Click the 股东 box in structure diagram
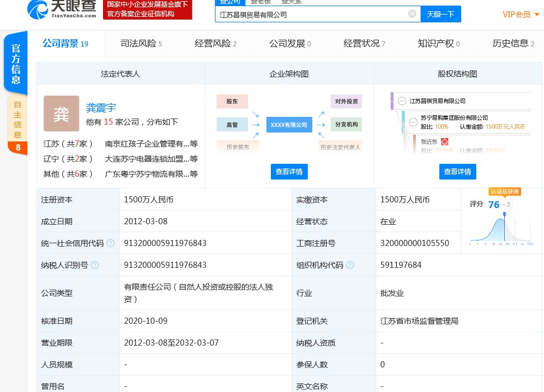Image resolution: width=544 pixels, height=392 pixels. tap(232, 101)
